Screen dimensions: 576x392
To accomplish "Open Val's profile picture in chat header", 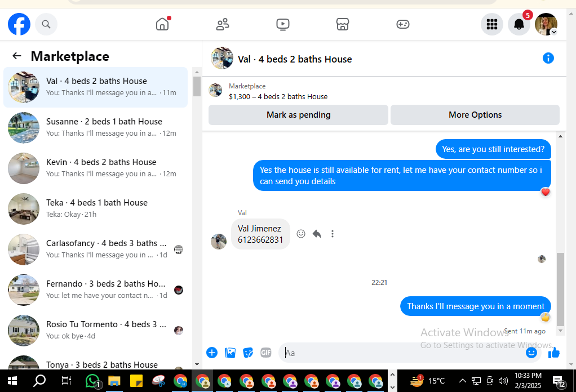I will pos(222,58).
